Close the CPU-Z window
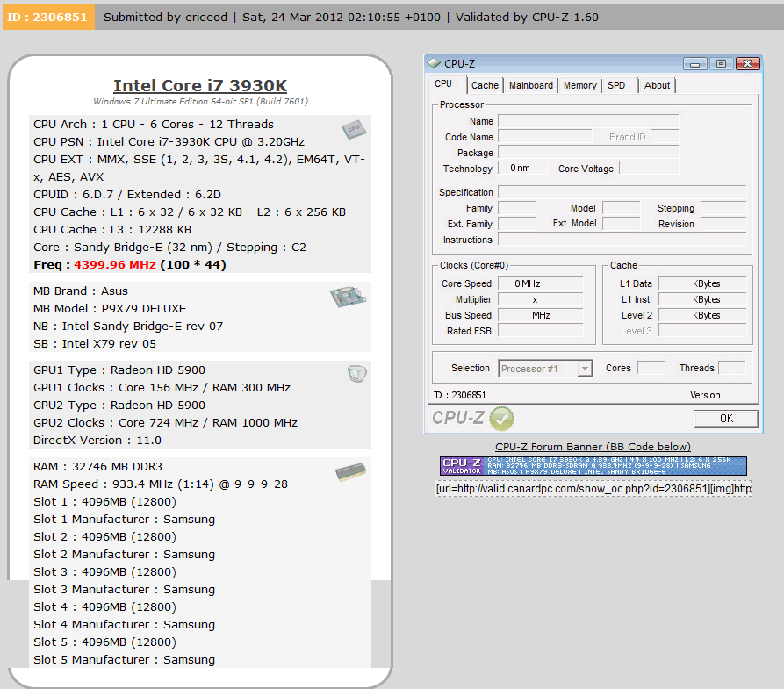The image size is (784, 689). click(747, 64)
